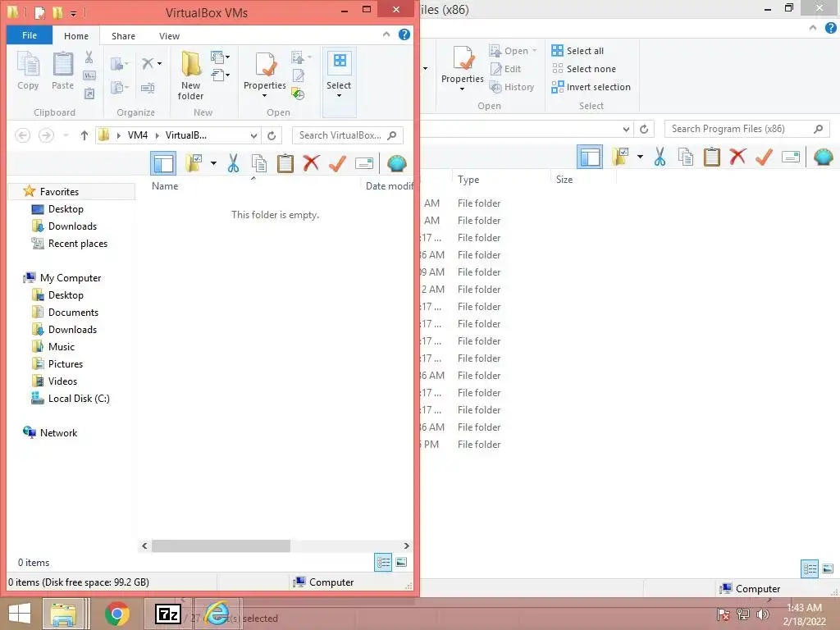
Task: Open the File menu in VirtualBox VMs
Action: [30, 35]
